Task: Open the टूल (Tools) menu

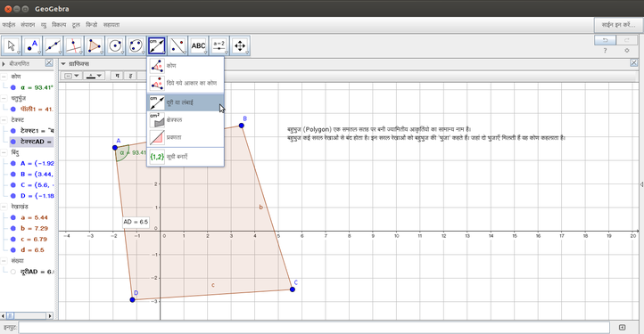Action: tap(76, 25)
